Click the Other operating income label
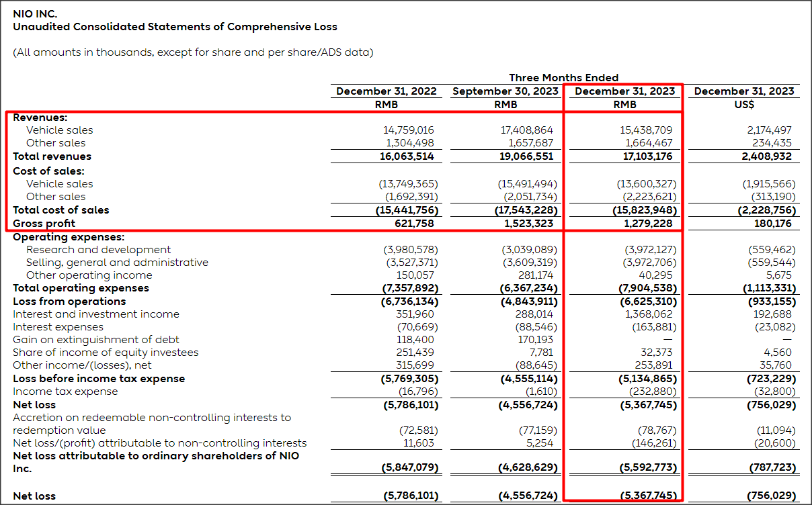Viewport: 812px width, 505px height. point(89,275)
